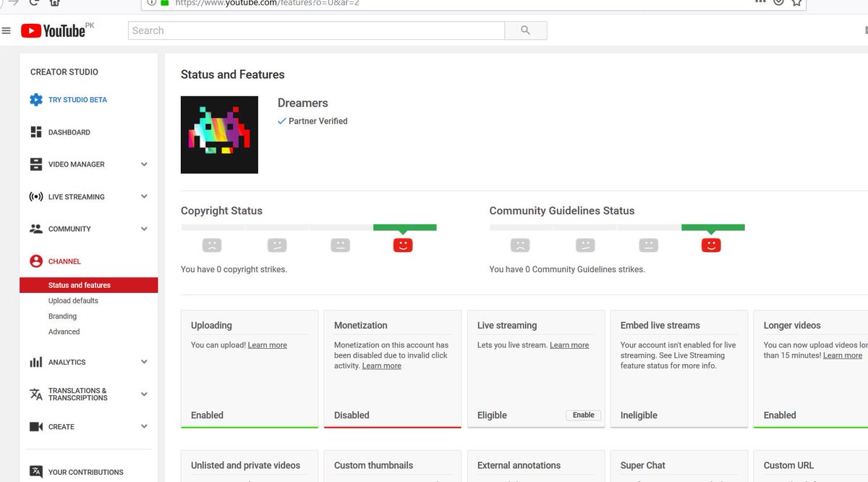Click the Your Contributions icon

click(x=36, y=472)
